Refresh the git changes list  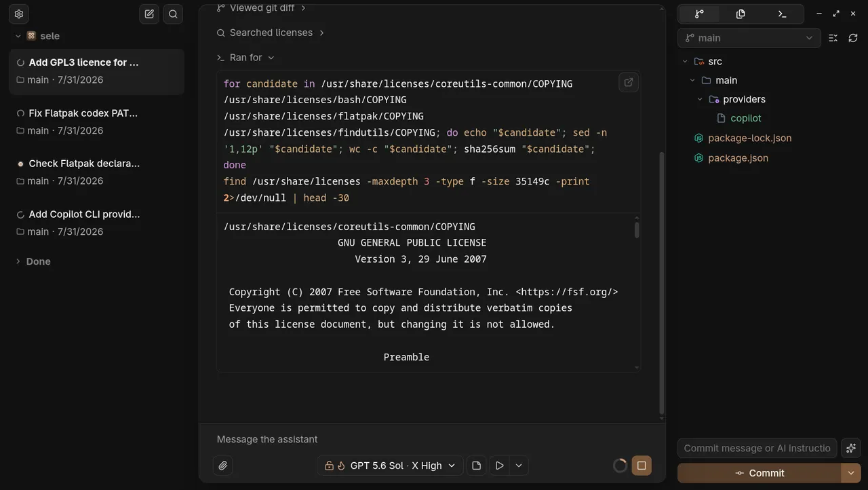853,38
